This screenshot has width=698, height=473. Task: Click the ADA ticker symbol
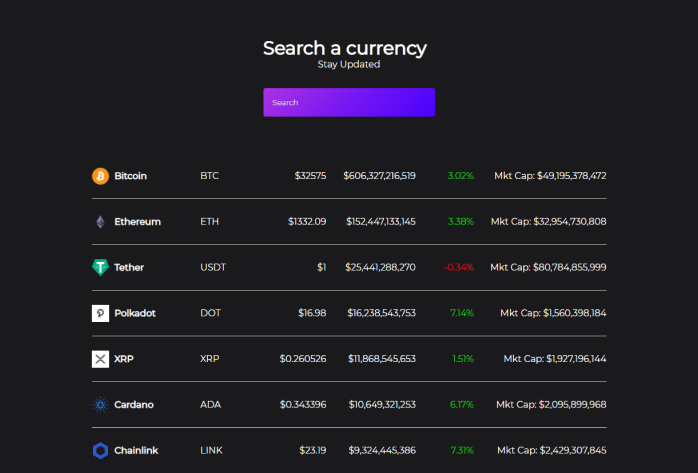click(x=210, y=405)
